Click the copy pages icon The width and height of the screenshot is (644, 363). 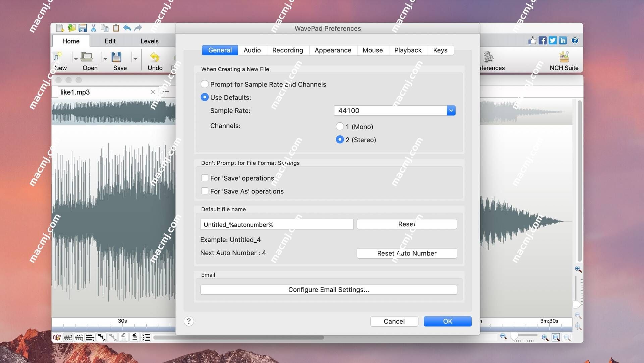click(x=105, y=28)
